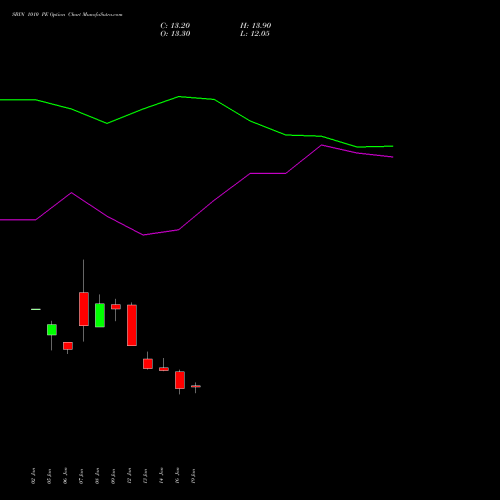This screenshot has width=500, height=500.
Task: Select the '02 Jan' date axis label
Action: coord(33,476)
